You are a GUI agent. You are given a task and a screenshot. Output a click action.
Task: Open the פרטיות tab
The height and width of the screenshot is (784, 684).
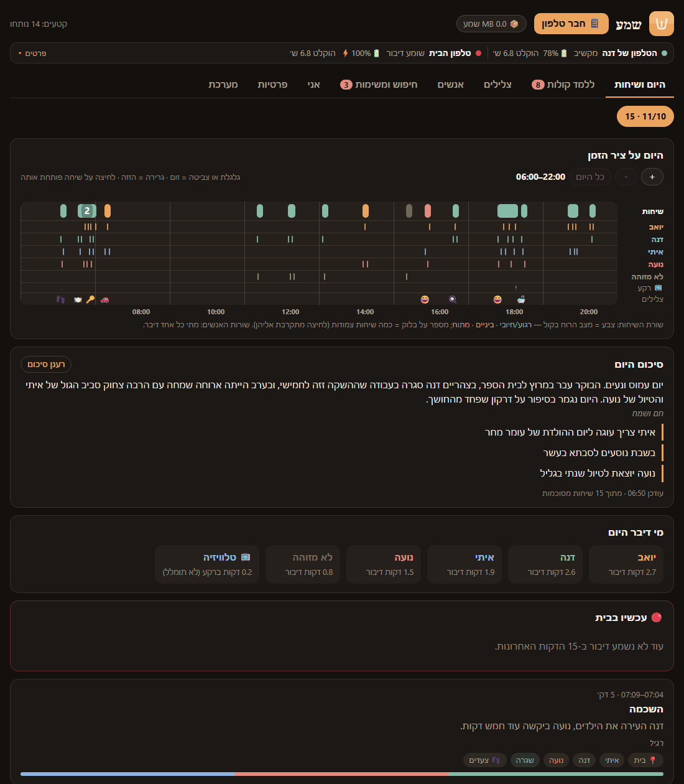tap(273, 84)
